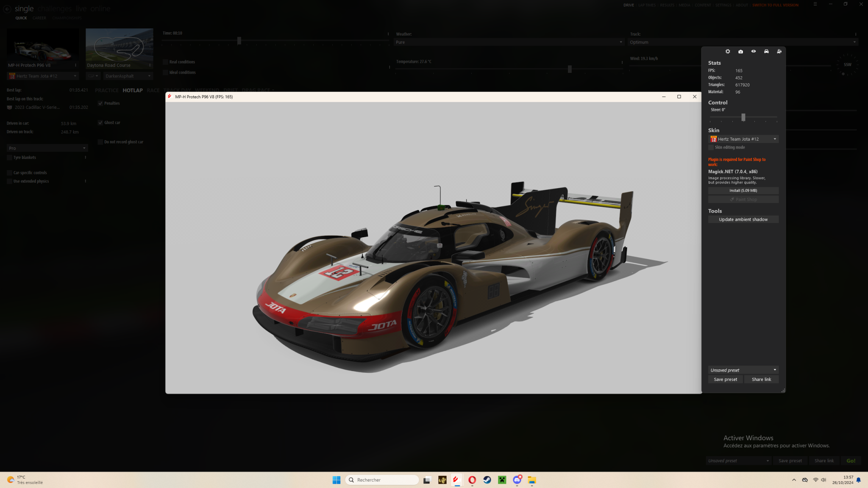Open Daytona Road Course three-dot menu
The image size is (868, 488).
tap(150, 65)
